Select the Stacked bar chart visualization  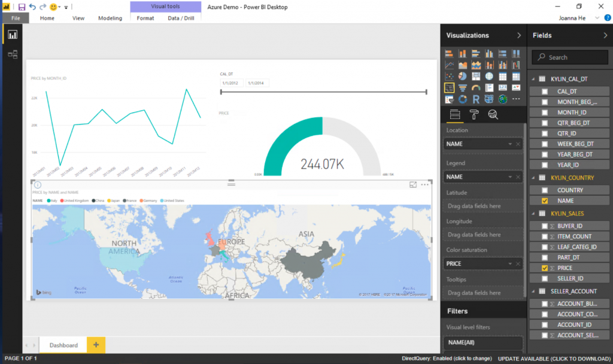coord(449,53)
